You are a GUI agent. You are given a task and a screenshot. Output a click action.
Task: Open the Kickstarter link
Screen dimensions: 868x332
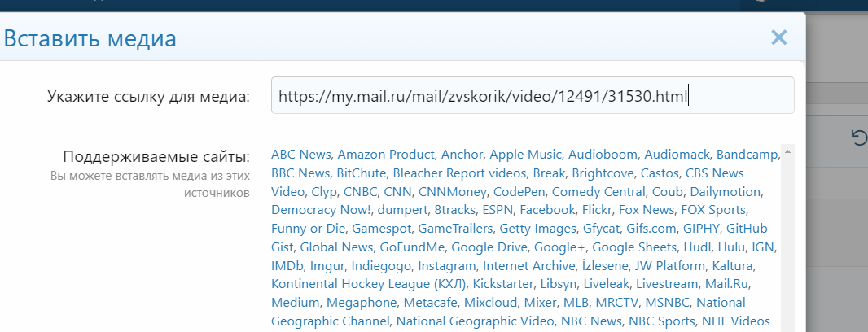(x=502, y=284)
